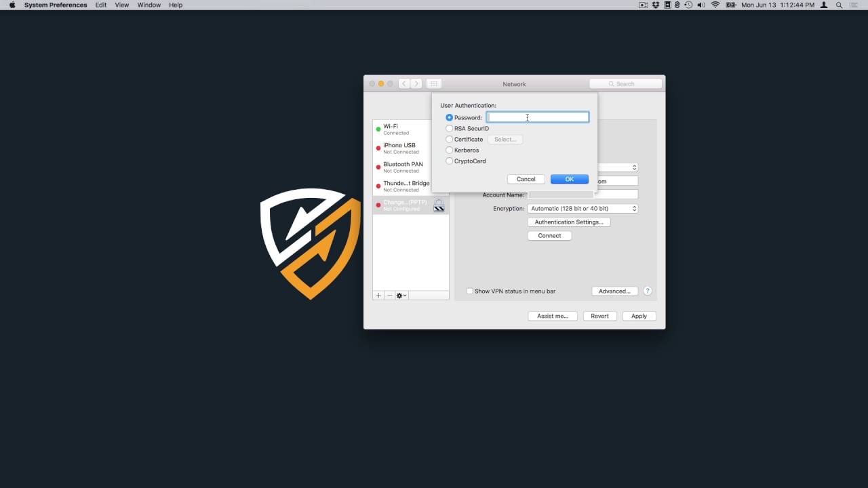Remove selected service with minus button
The height and width of the screenshot is (488, 868).
tap(389, 296)
